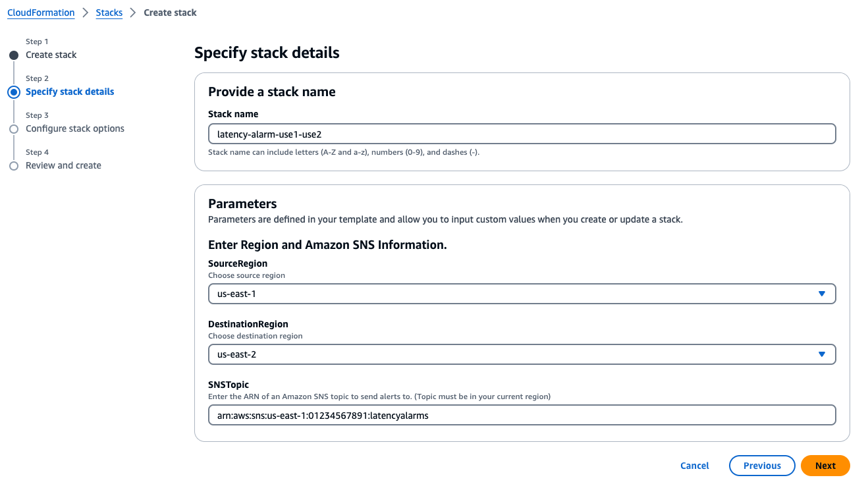Screen dimensions: 868x488
Task: Select the Step 2 active circle indicator
Action: (14, 92)
